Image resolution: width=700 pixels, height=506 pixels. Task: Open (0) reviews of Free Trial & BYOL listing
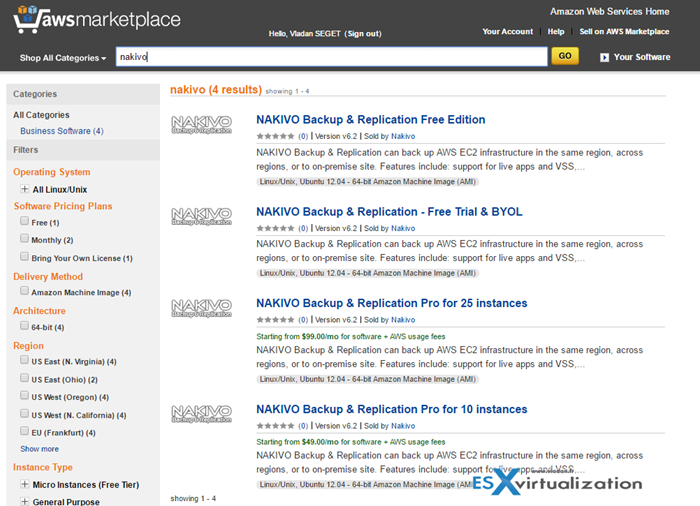coord(303,228)
